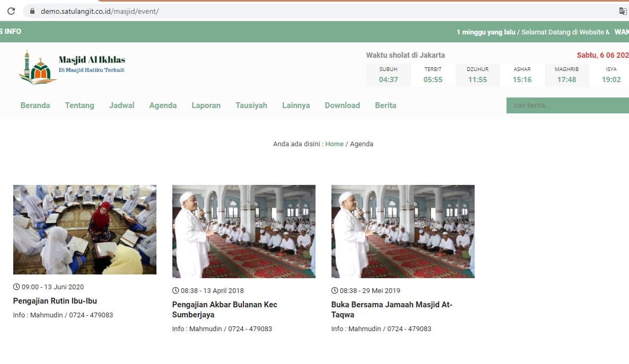
Task: Select the Subuh 04:37 prayer time
Action: click(x=388, y=75)
